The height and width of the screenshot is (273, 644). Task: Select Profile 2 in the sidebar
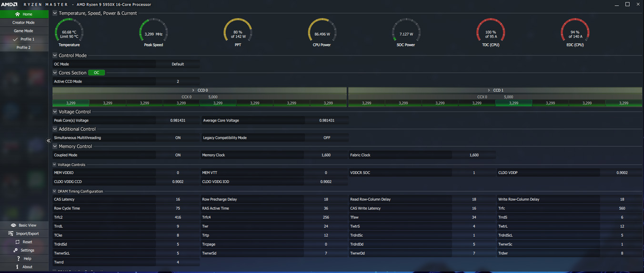[24, 48]
